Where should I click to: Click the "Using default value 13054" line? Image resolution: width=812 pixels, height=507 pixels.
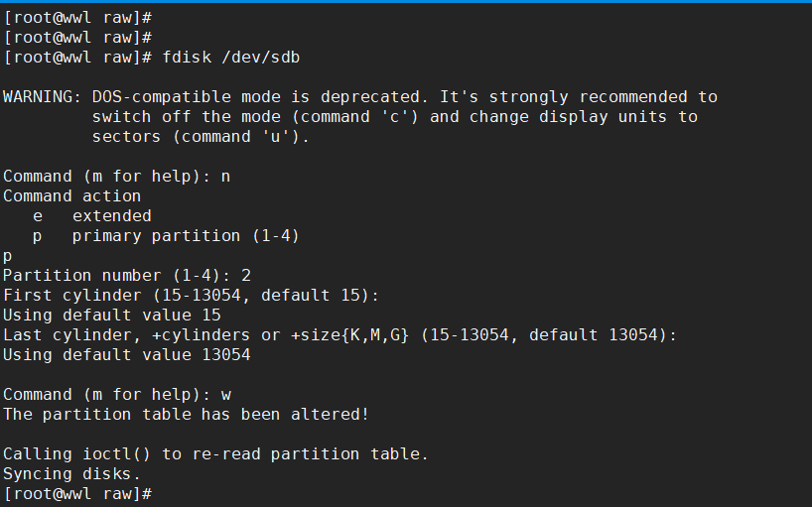tap(126, 355)
